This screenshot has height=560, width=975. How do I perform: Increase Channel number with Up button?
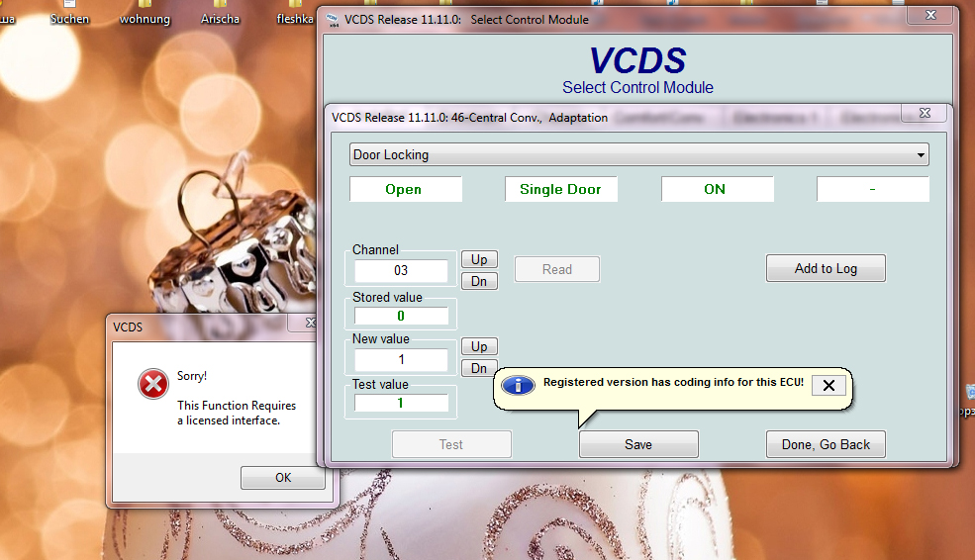click(x=479, y=259)
